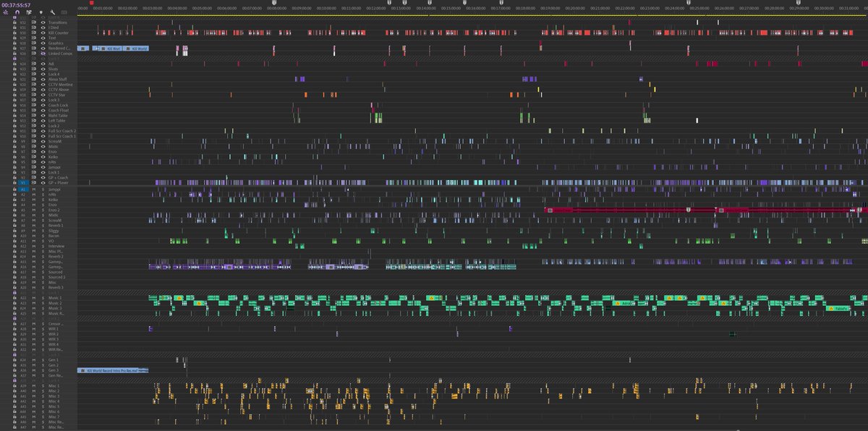Image resolution: width=868 pixels, height=431 pixels.
Task: Click the ruler marker near 00:08:00:00
Action: point(274,3)
